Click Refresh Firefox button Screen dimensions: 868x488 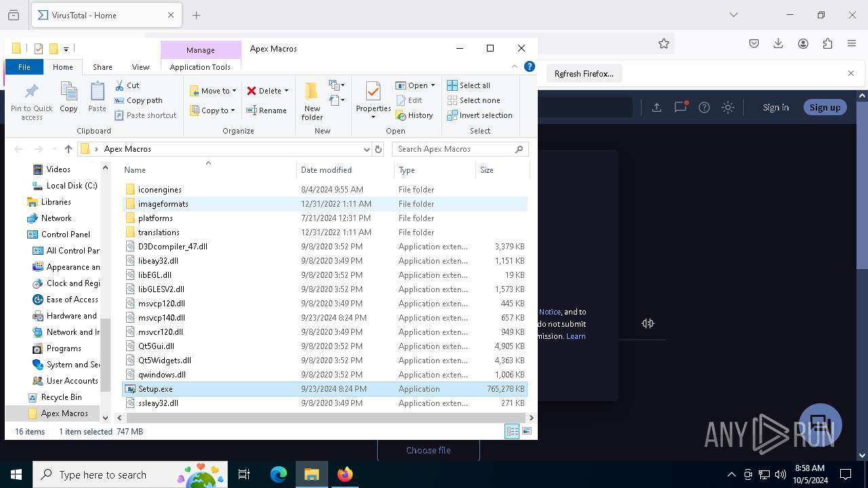click(584, 73)
